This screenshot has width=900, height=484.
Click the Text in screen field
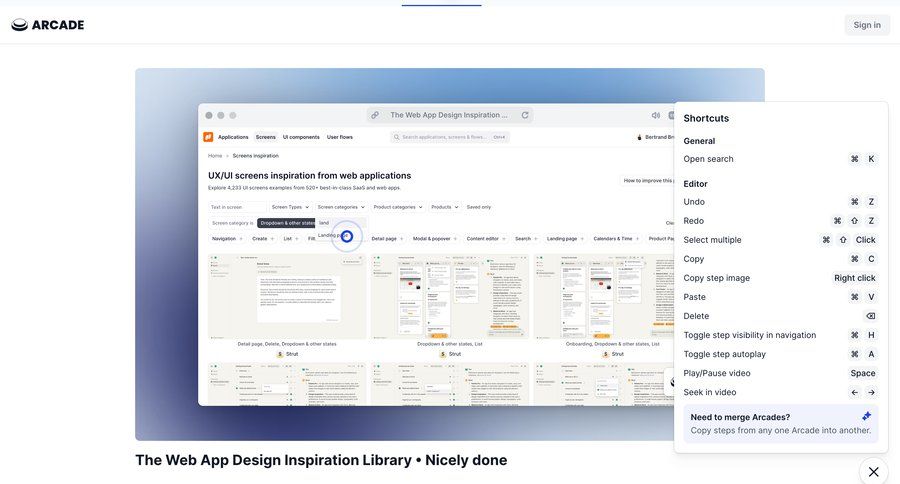coord(237,207)
